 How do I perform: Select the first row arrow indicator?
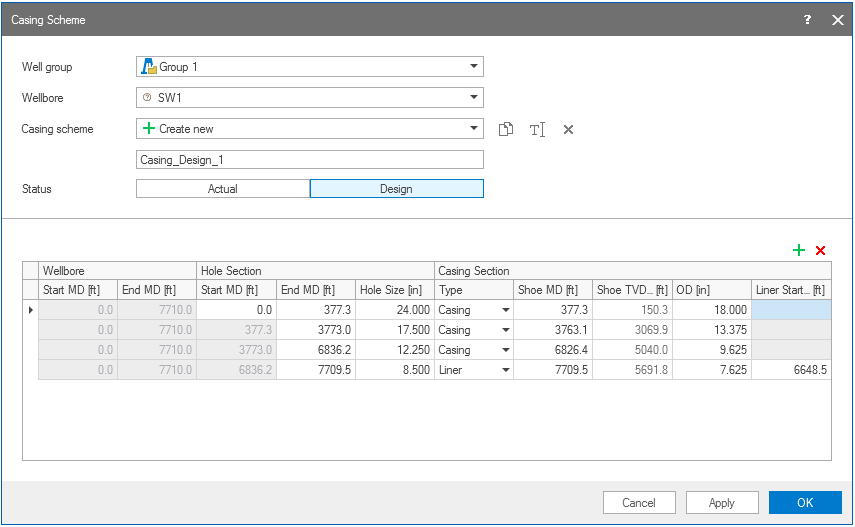tap(30, 310)
